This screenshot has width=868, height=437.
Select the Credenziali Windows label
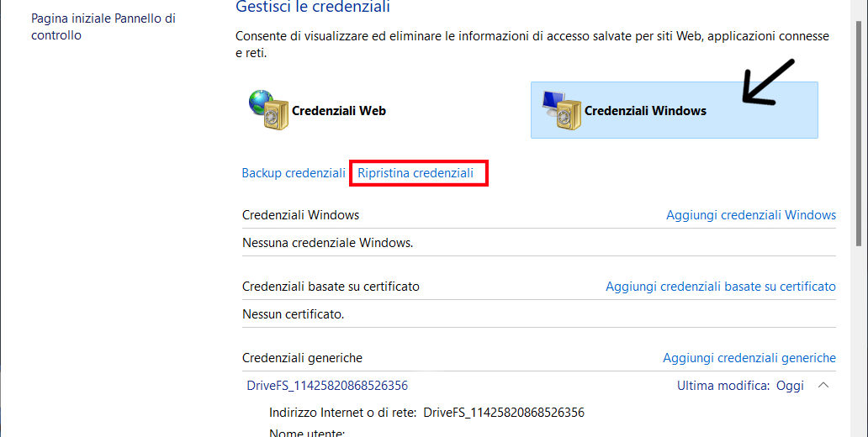point(645,111)
